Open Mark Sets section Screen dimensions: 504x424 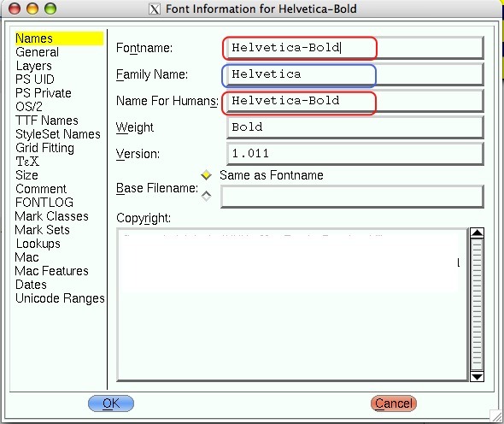(x=42, y=230)
